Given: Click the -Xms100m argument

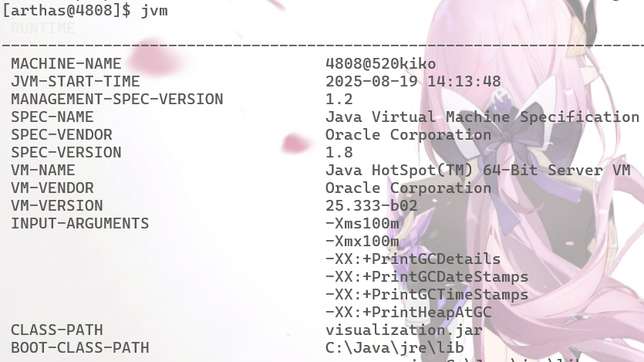Looking at the screenshot, I should (x=362, y=224).
